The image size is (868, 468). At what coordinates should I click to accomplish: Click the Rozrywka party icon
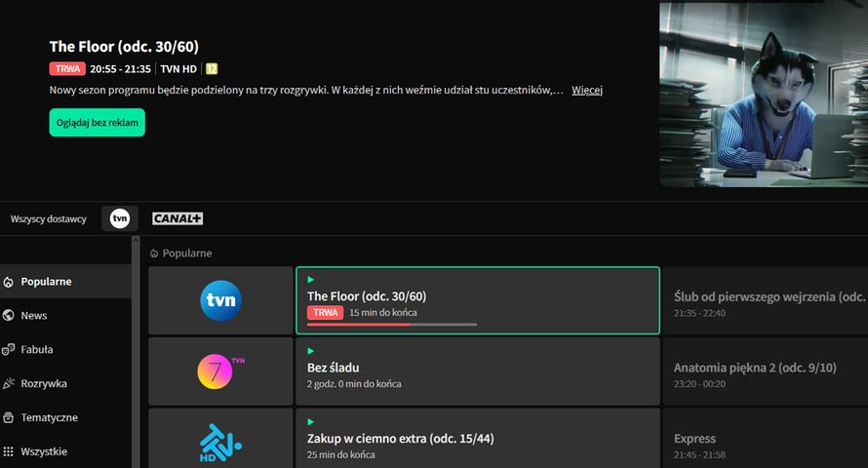pos(9,383)
